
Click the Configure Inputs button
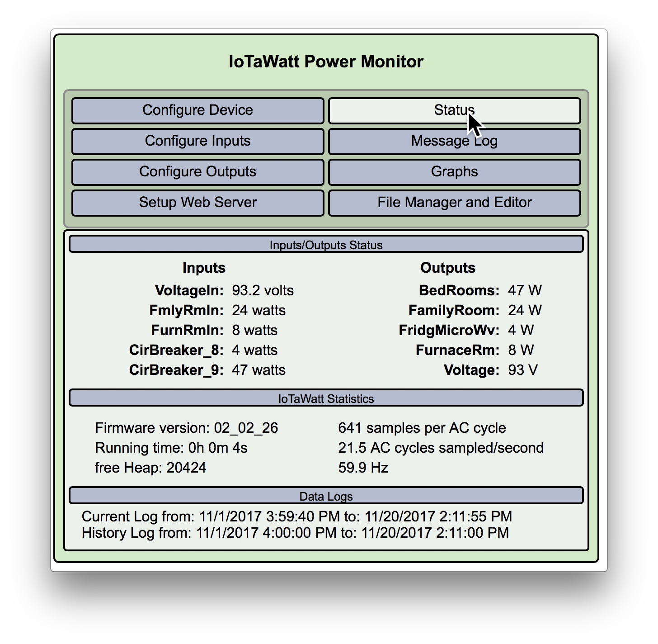(198, 141)
